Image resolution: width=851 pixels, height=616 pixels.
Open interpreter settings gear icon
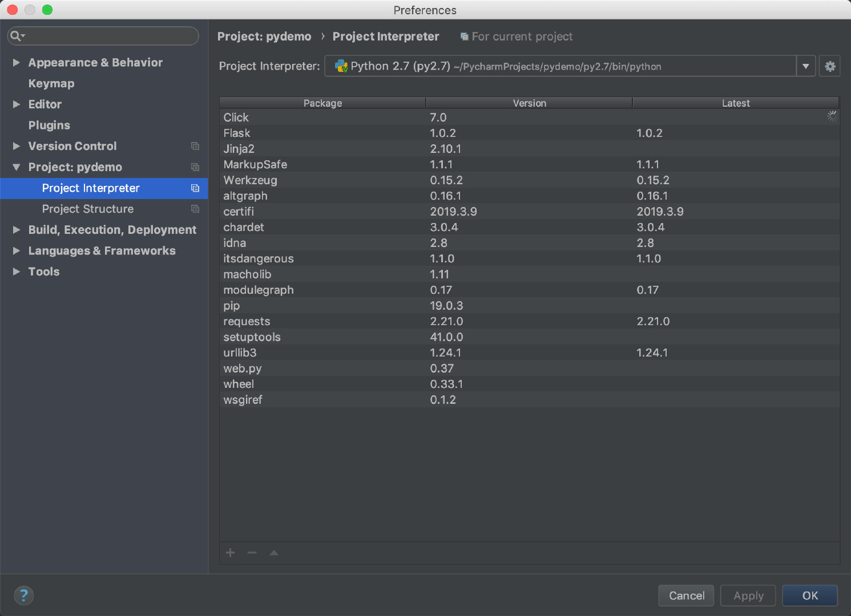[830, 66]
